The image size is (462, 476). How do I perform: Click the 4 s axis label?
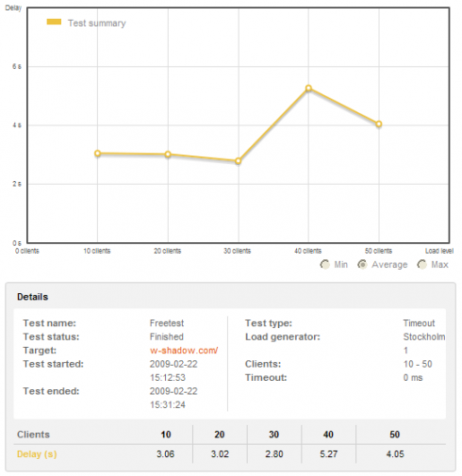click(x=17, y=125)
